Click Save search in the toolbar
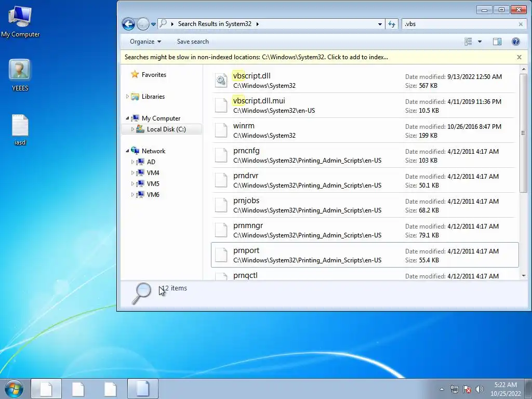 (193, 42)
